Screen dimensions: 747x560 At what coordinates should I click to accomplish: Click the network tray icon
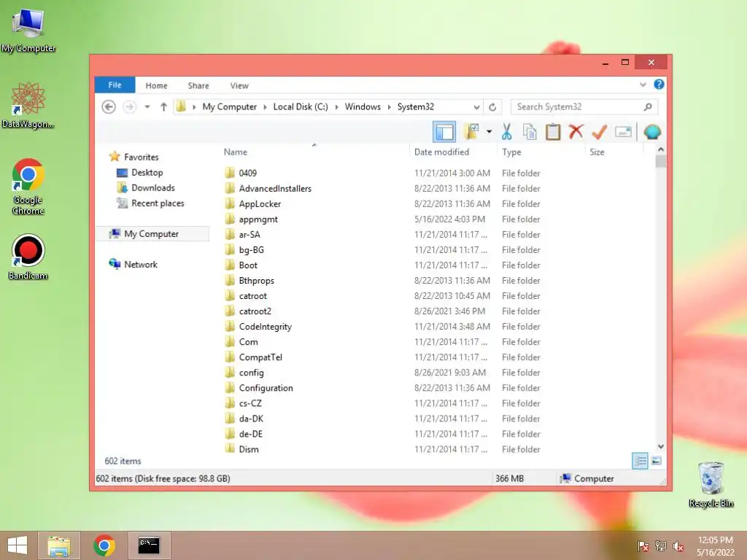point(661,546)
